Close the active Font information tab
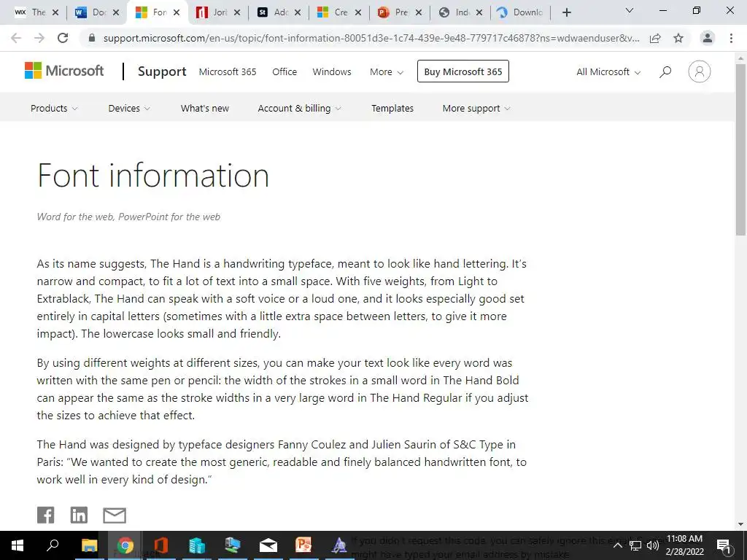 coord(177,12)
